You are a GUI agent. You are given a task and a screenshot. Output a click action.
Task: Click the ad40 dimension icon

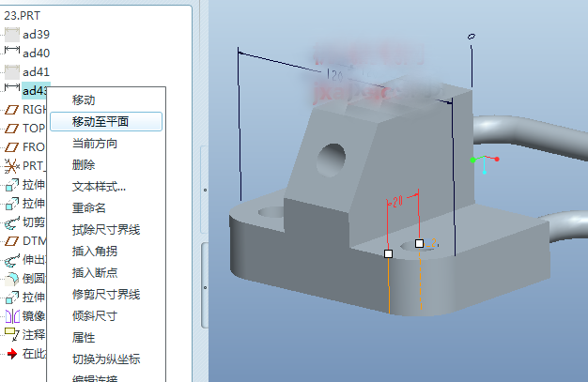click(12, 50)
